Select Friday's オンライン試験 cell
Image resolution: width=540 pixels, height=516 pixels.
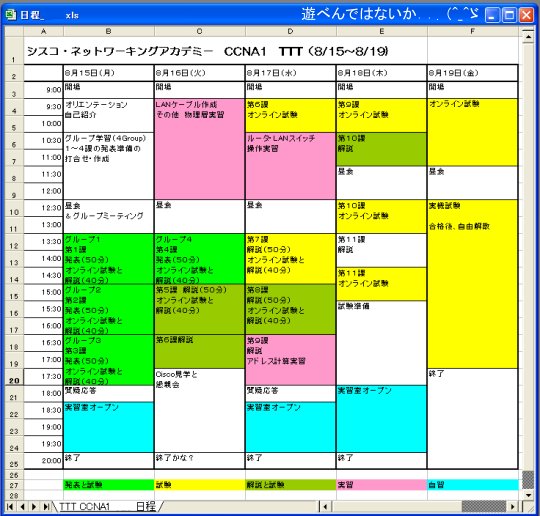coord(472,132)
